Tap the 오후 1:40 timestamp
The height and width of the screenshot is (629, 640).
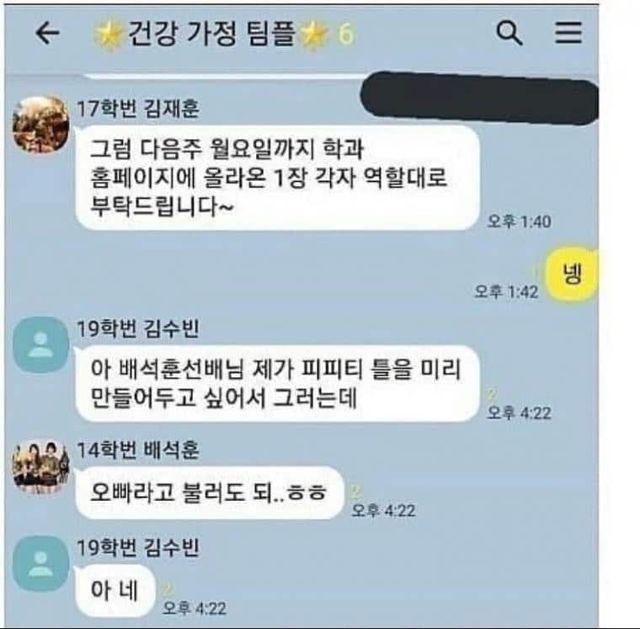tap(519, 222)
